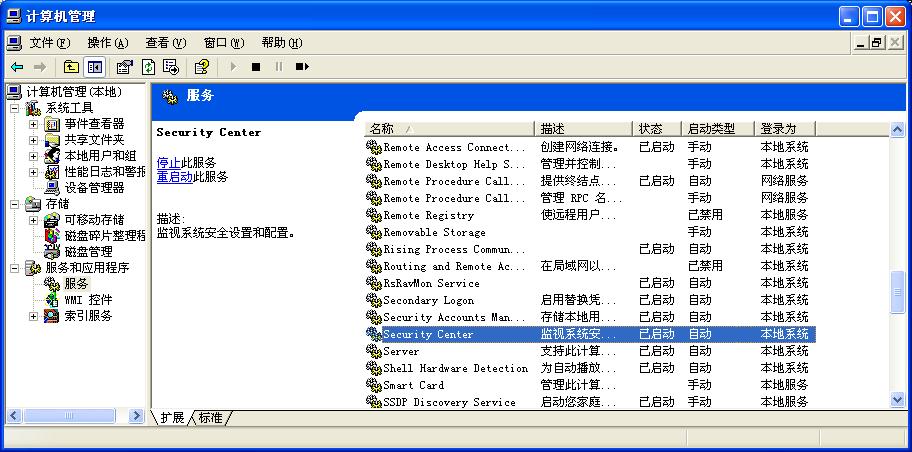Sort by the 启动类型 column header
The image size is (912, 452).
pyautogui.click(x=718, y=129)
